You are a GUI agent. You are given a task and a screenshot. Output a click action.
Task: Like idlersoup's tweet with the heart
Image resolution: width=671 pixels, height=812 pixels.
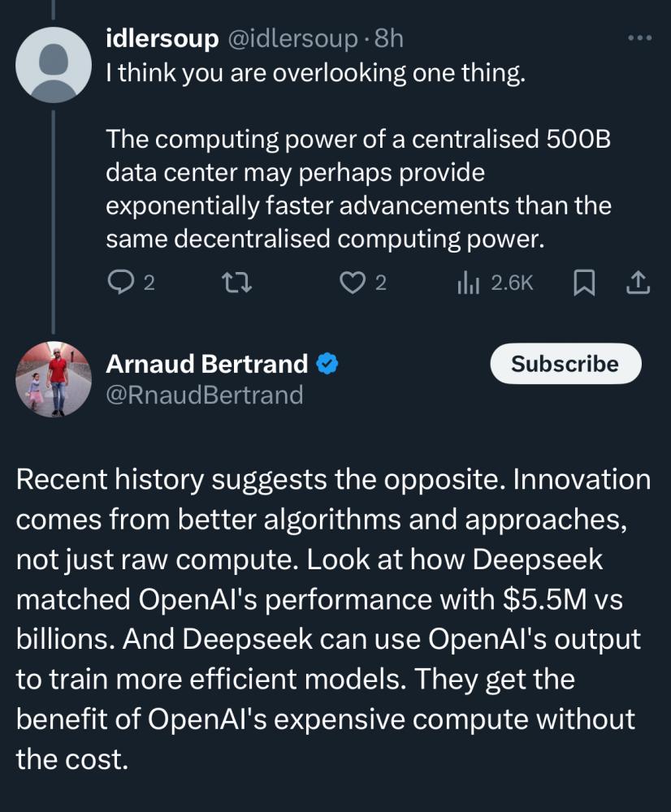point(350,283)
